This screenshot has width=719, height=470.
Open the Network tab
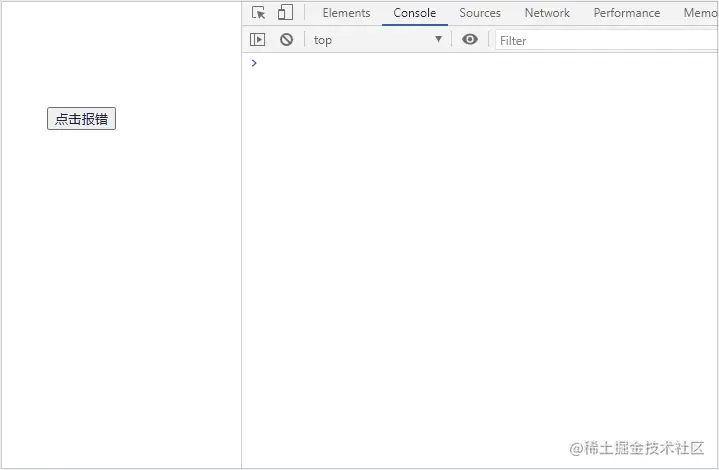tap(547, 13)
